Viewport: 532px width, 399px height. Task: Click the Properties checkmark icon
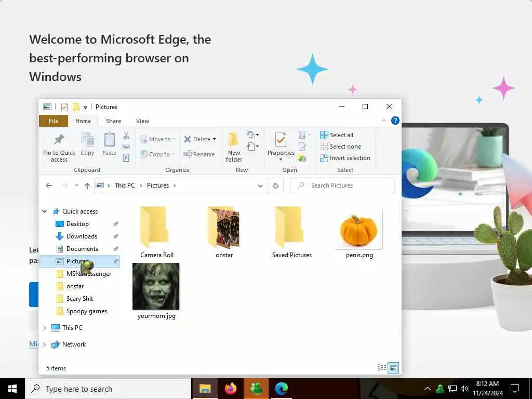281,139
